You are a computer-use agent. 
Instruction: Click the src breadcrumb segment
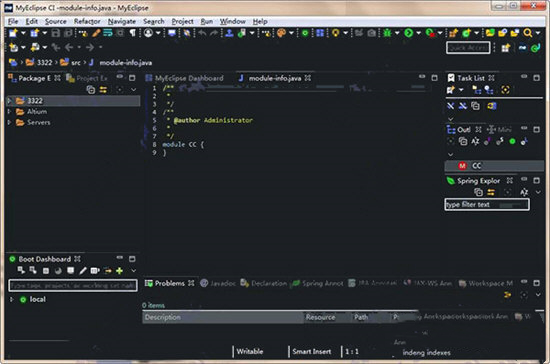pos(71,62)
